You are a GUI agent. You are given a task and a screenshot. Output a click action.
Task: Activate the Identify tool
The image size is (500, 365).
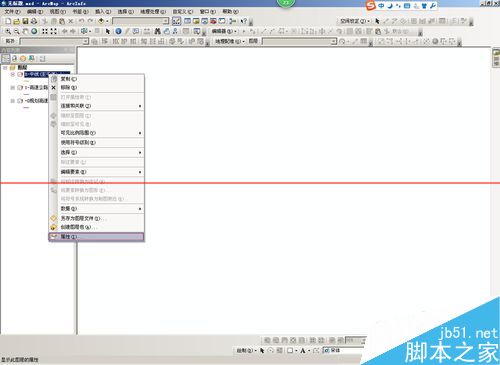point(118,31)
